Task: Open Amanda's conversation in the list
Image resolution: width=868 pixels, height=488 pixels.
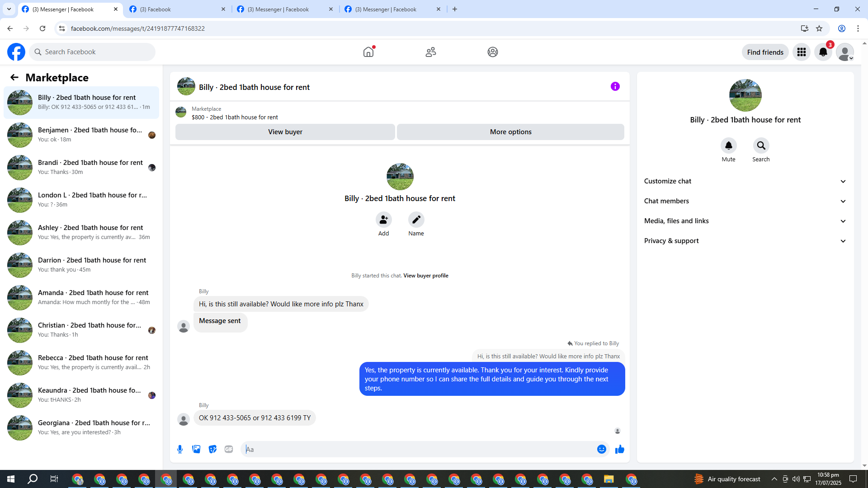Action: [81, 298]
